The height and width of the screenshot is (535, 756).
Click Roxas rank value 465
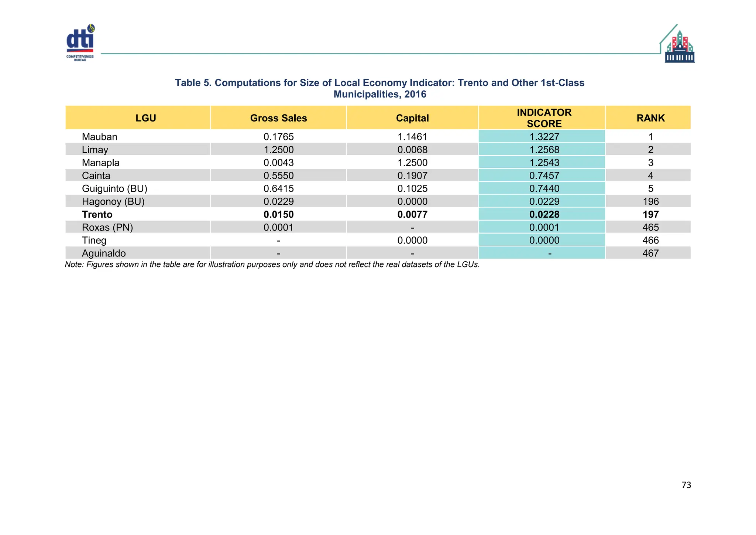coord(650,227)
